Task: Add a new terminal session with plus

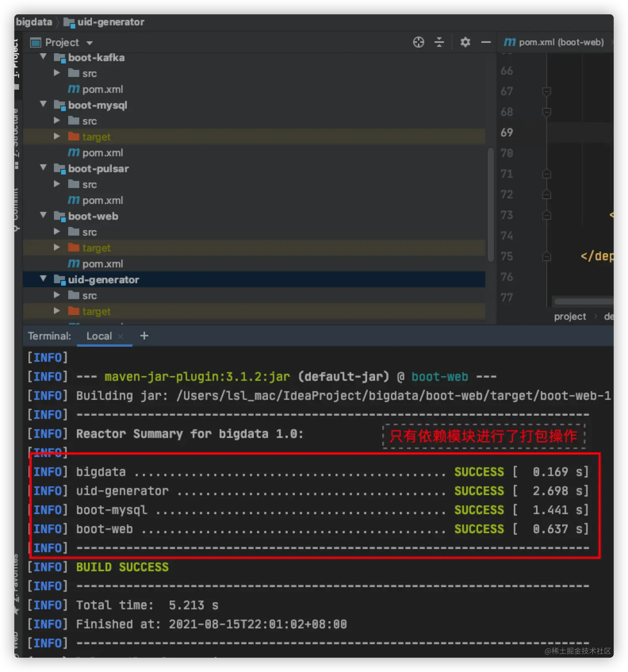Action: click(x=144, y=335)
